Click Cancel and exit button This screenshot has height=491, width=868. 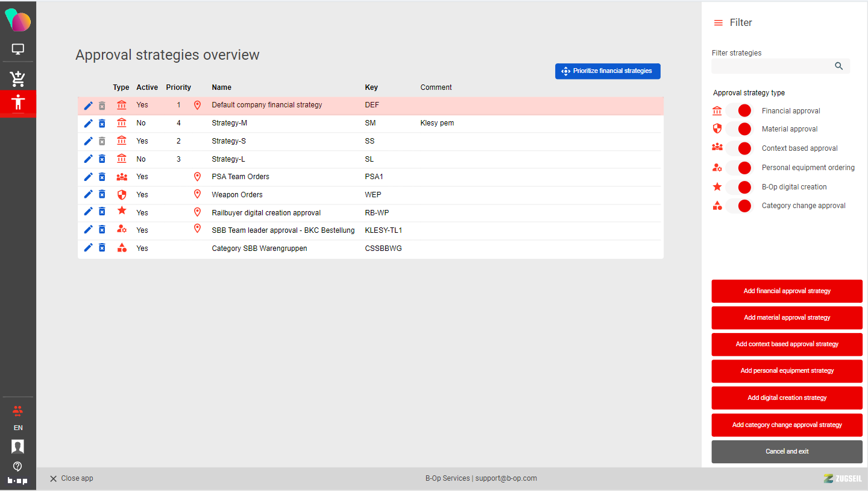point(787,451)
